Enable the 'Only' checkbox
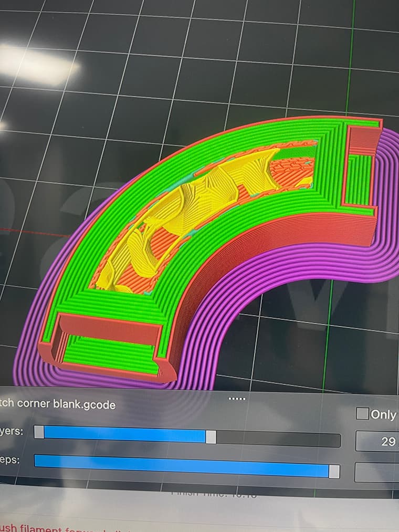Viewport: 399px width, 532px height. point(362,414)
